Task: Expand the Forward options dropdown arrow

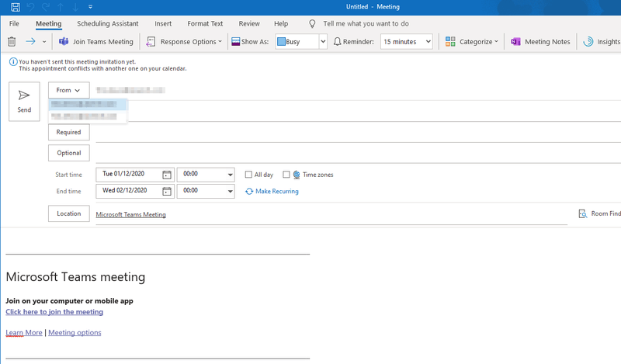Action: (x=44, y=42)
